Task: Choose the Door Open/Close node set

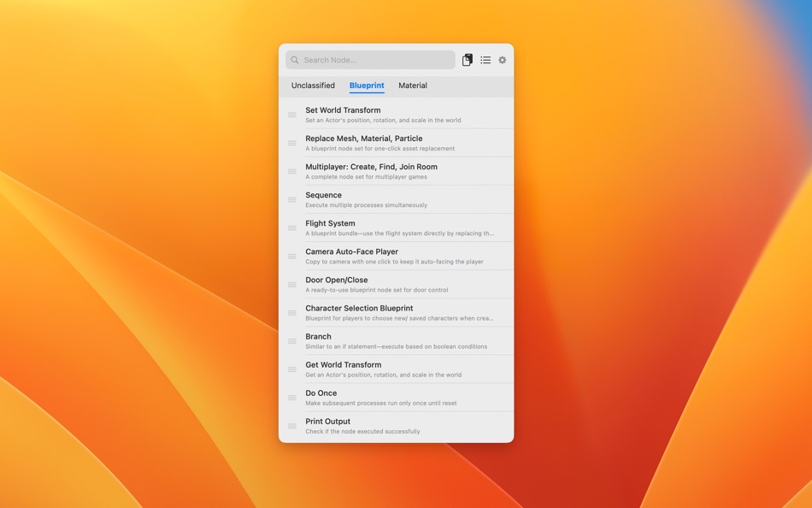Action: click(x=396, y=284)
